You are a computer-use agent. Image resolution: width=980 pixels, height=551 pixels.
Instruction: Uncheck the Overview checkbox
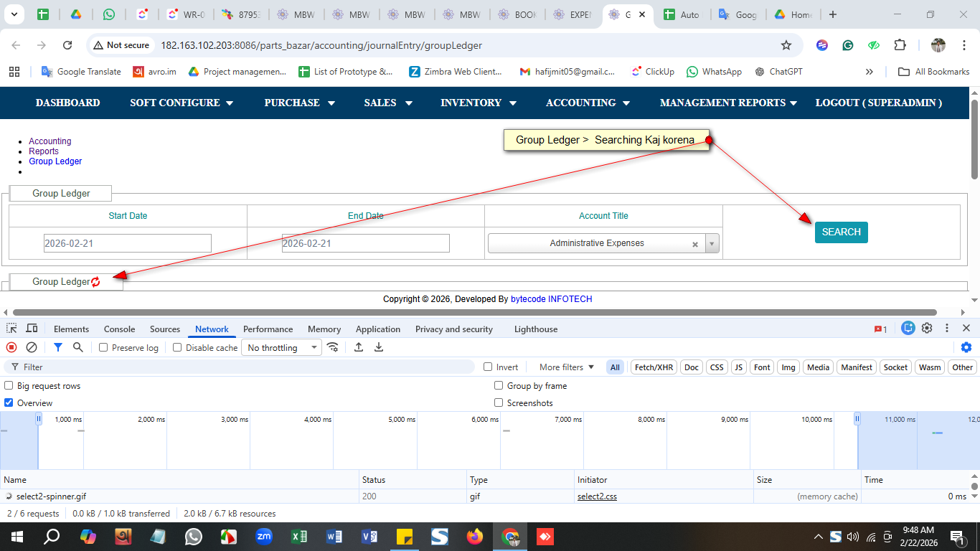(9, 403)
